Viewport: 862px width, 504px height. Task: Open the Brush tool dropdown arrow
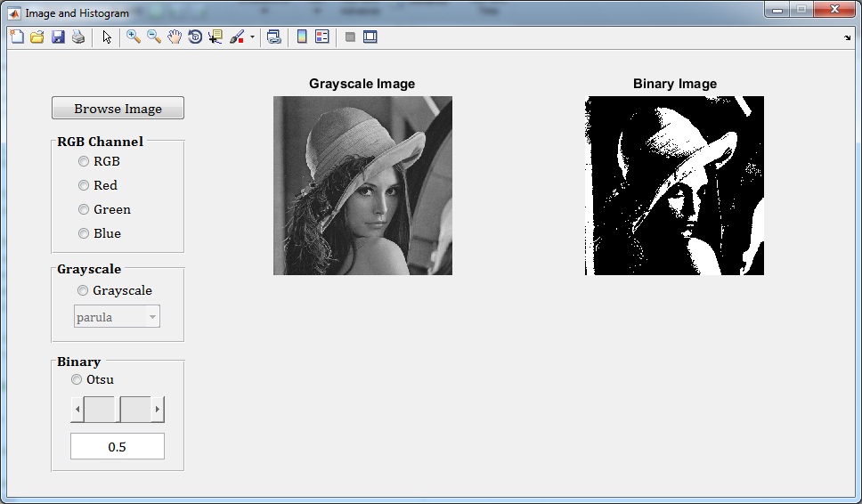[x=252, y=37]
